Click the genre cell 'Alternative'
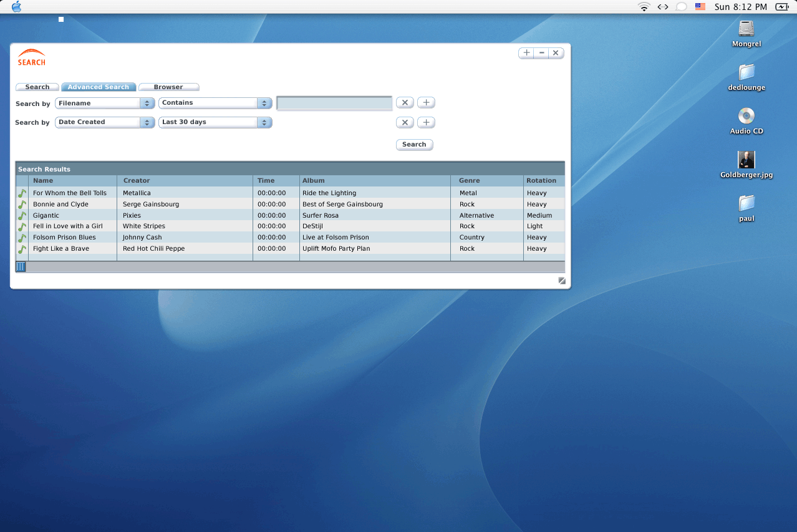This screenshot has height=532, width=797. (476, 216)
